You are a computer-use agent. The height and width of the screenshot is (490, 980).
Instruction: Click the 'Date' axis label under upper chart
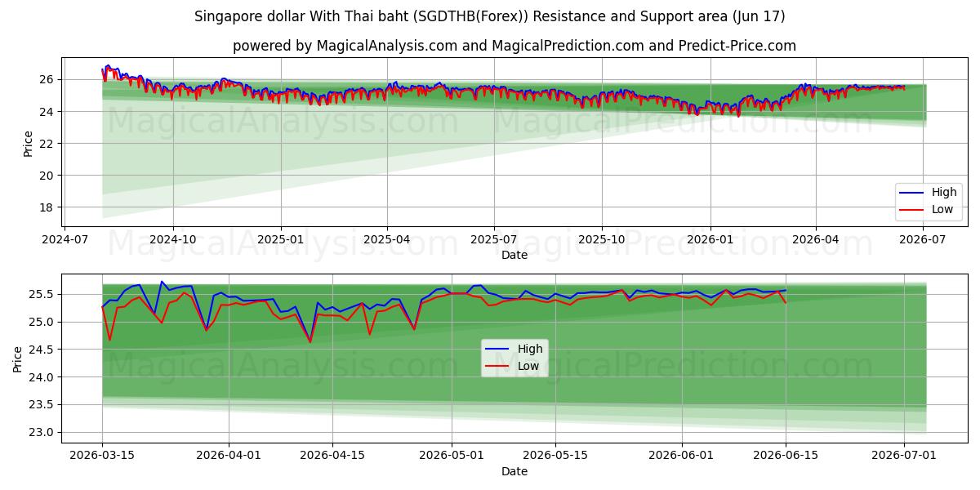tap(514, 255)
